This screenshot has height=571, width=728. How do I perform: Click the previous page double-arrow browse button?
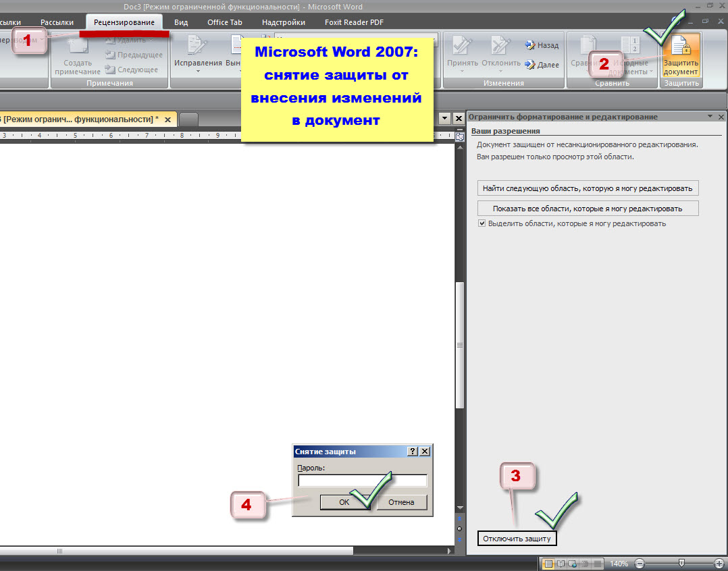(x=460, y=518)
